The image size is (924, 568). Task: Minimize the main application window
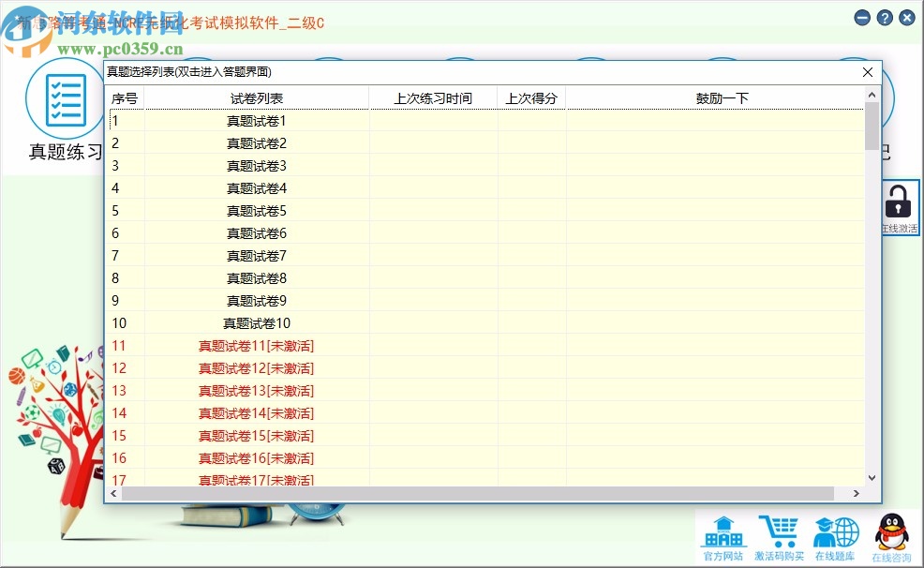(x=862, y=18)
